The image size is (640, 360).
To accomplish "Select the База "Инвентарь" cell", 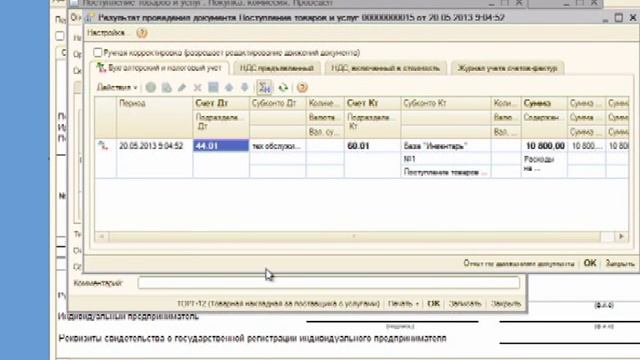I will click(446, 146).
